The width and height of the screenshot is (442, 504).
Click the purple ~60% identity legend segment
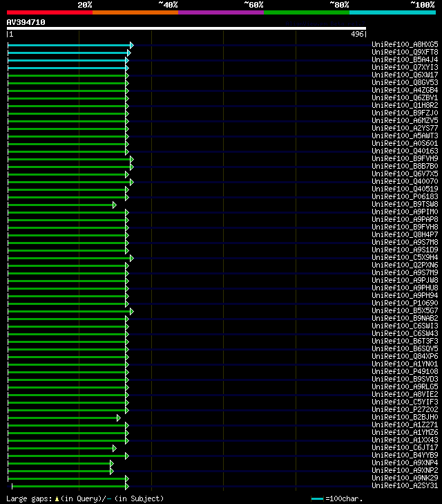(x=221, y=12)
